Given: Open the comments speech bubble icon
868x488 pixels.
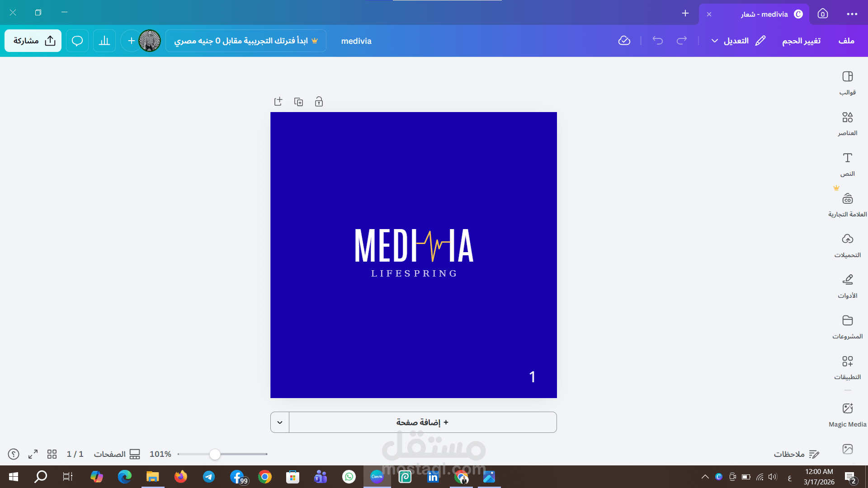Looking at the screenshot, I should [x=77, y=41].
